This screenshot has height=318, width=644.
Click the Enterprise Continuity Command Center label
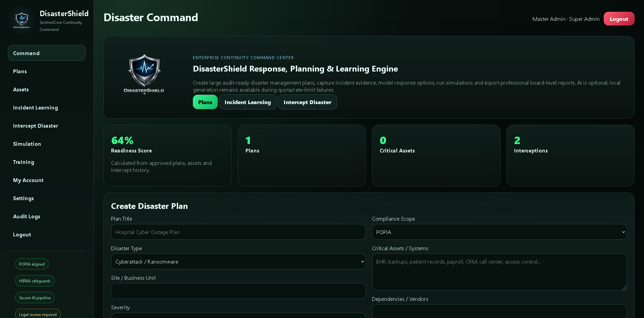tap(243, 58)
